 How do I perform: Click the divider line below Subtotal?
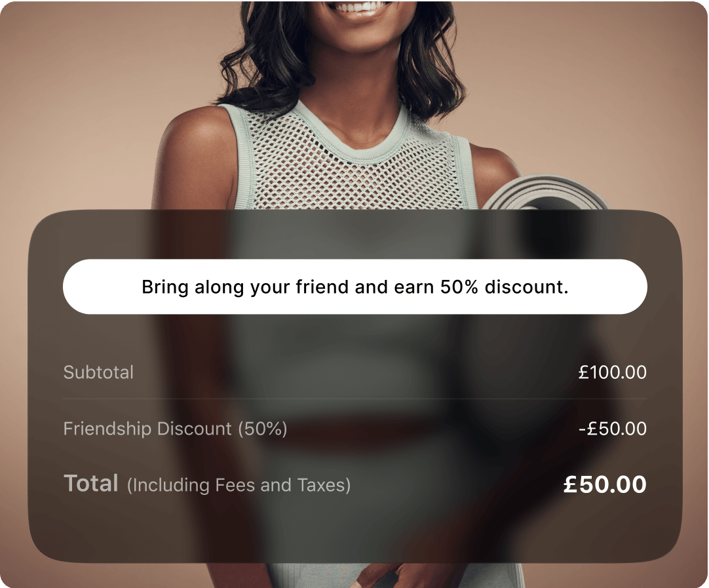tap(355, 399)
